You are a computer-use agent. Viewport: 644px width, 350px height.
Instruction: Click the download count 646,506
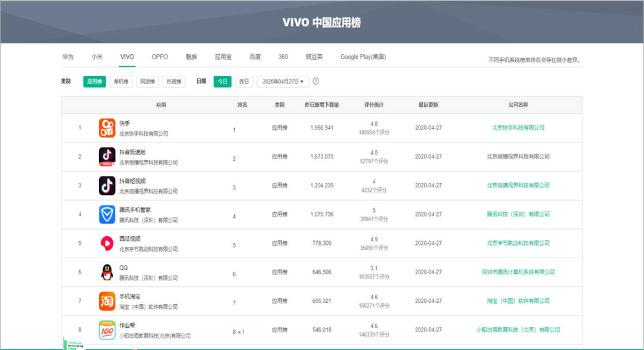click(321, 272)
